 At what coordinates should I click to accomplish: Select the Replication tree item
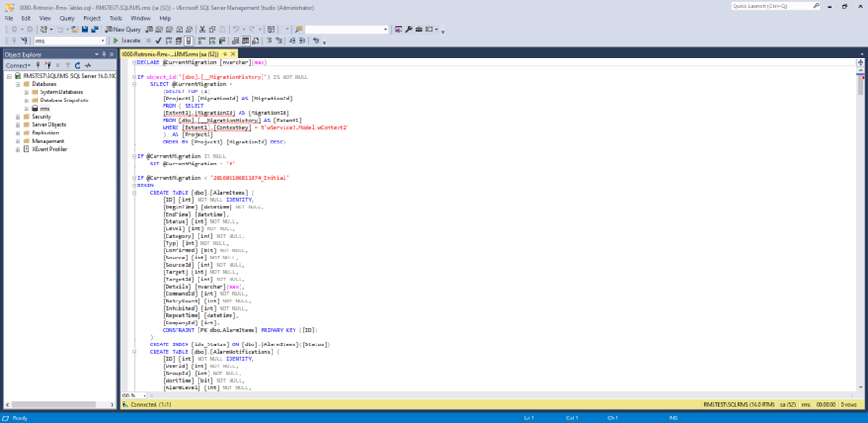(46, 132)
